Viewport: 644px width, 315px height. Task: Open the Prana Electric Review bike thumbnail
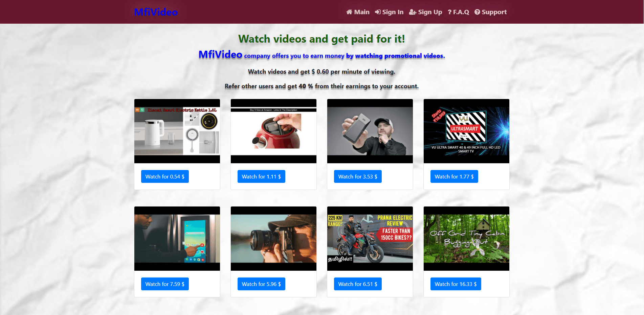click(x=370, y=239)
